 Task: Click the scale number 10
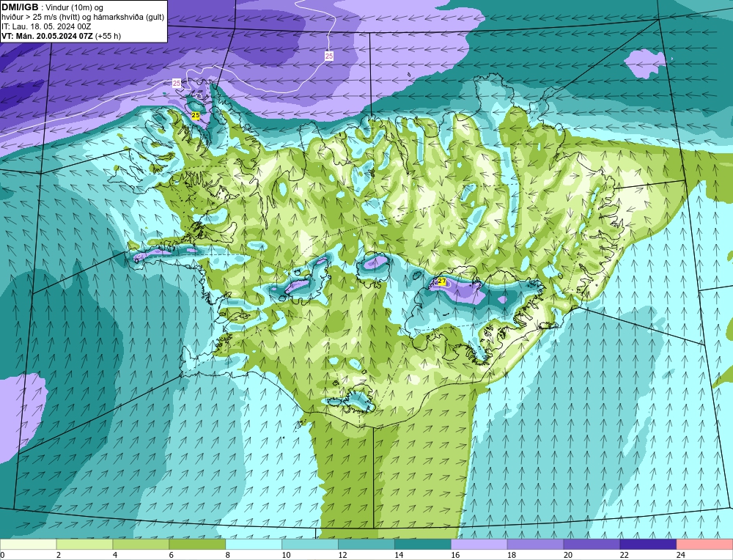(x=286, y=555)
